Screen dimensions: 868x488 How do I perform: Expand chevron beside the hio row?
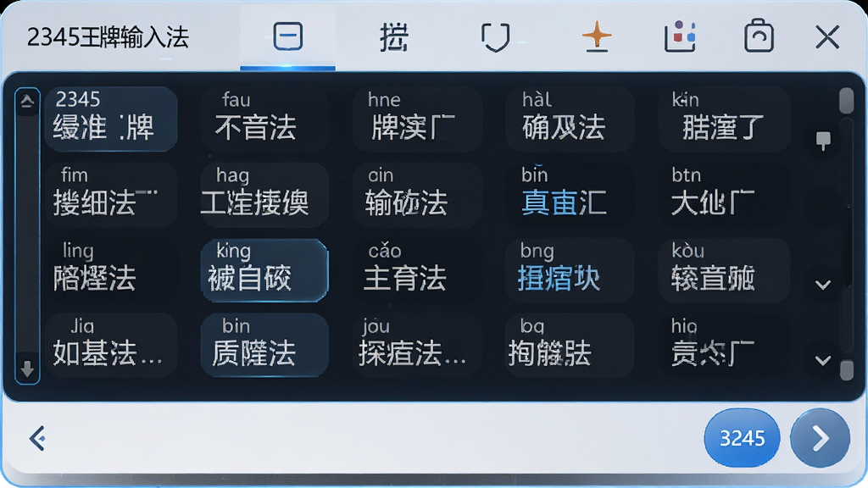click(823, 361)
